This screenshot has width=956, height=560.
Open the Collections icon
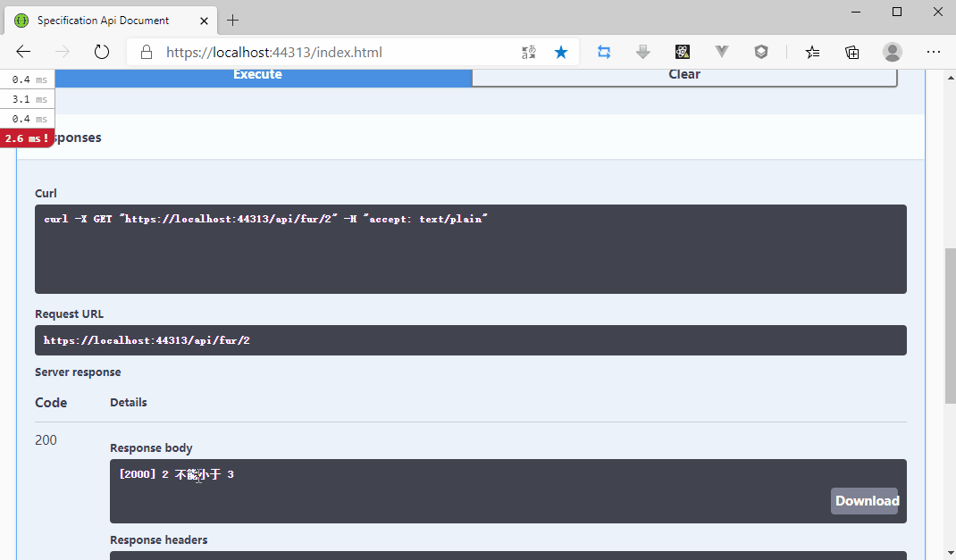tap(852, 52)
